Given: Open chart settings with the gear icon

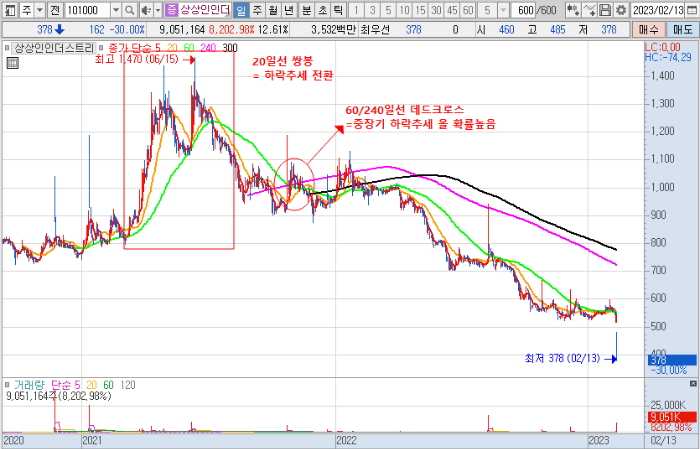Looking at the screenshot, I should tap(621, 10).
